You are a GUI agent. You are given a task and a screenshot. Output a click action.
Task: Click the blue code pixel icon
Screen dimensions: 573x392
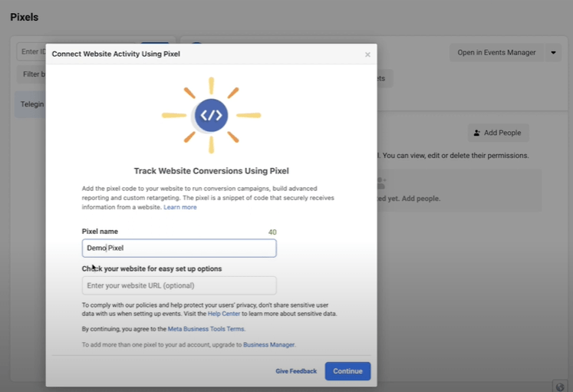click(211, 115)
